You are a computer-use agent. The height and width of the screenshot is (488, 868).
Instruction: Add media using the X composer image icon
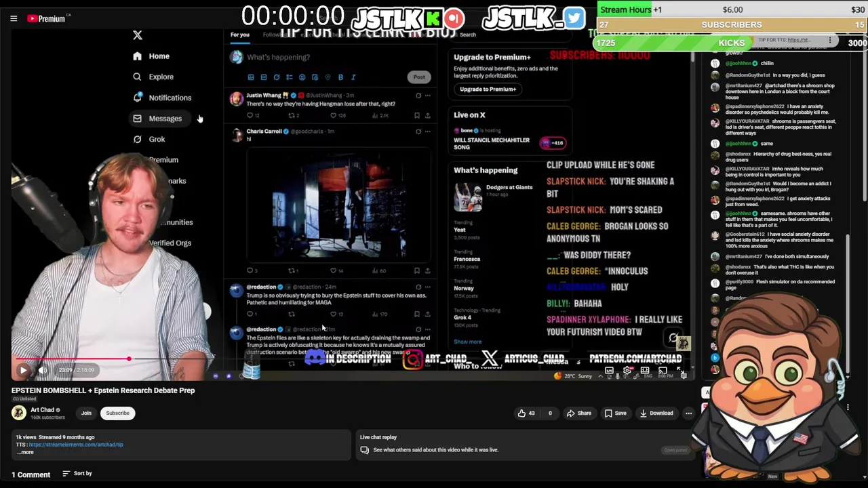251,77
